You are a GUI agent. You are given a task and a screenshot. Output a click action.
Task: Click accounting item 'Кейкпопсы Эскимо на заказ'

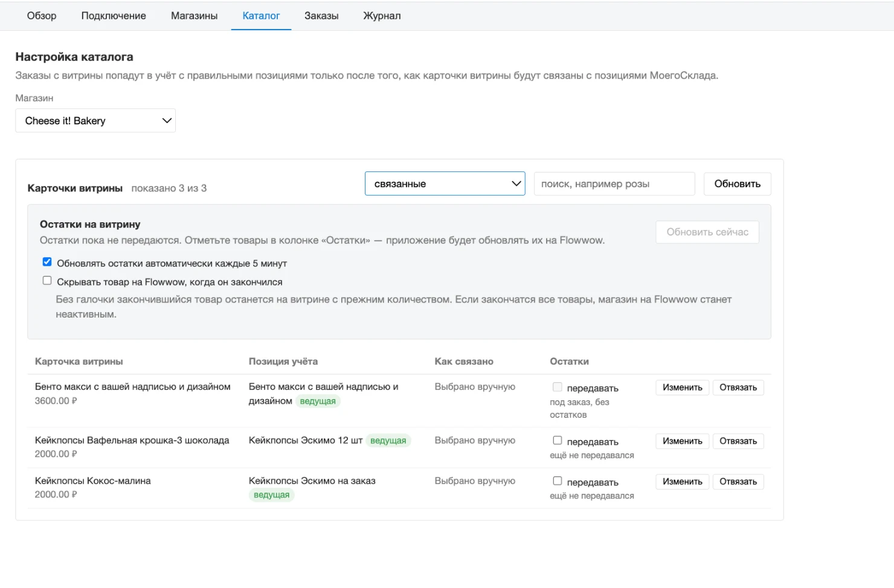(x=312, y=481)
